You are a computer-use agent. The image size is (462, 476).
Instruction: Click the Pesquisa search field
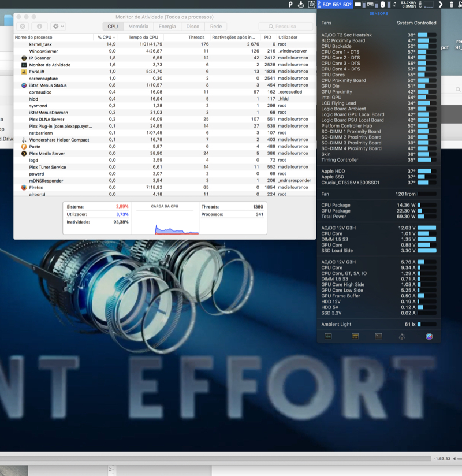[x=286, y=27]
